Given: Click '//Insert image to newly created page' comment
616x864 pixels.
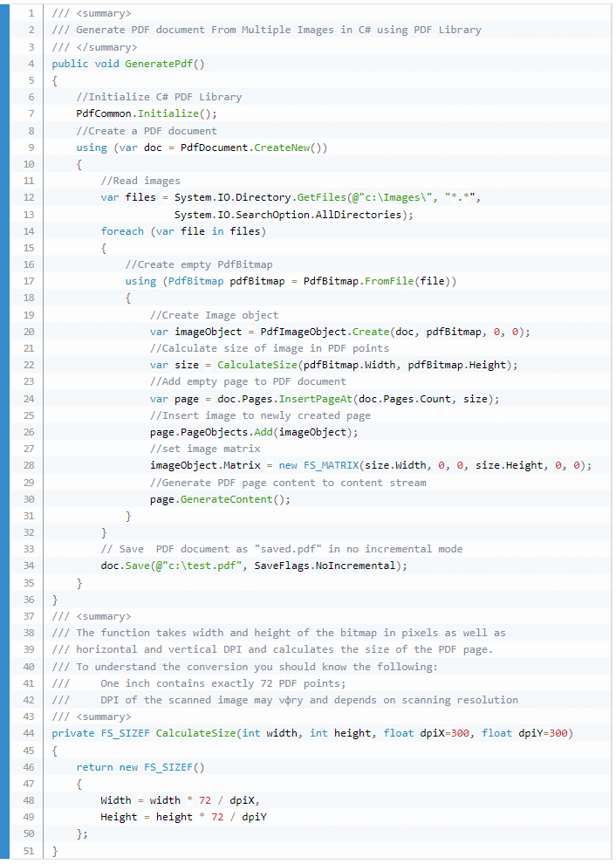Looking at the screenshot, I should pos(260,415).
